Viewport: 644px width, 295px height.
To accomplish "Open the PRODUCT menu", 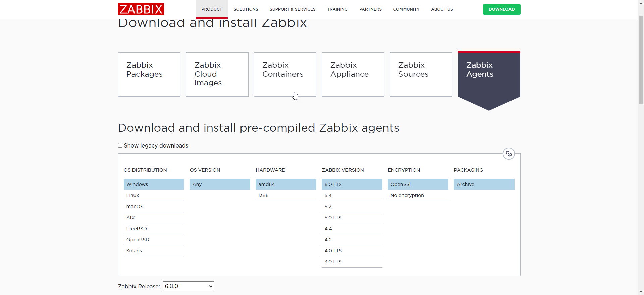I will (x=212, y=9).
